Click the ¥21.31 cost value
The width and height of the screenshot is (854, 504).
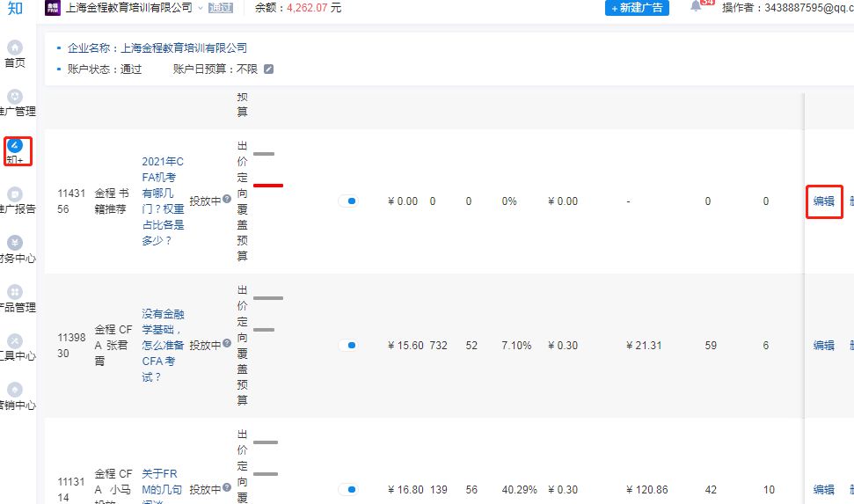point(644,346)
